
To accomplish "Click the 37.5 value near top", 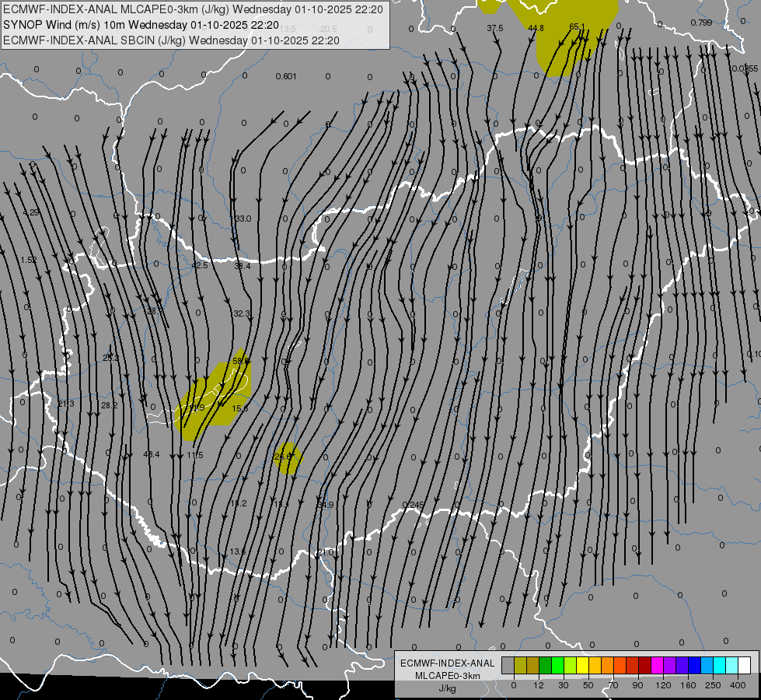I will point(494,28).
